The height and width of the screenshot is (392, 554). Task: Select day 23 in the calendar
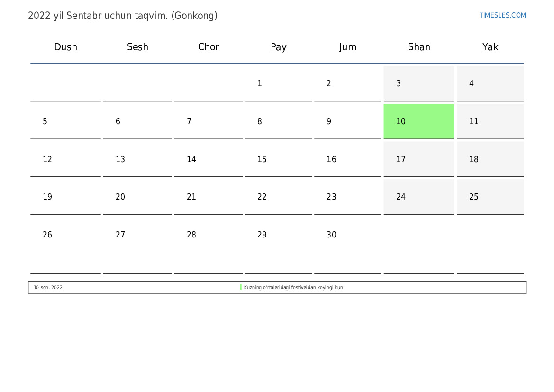click(x=348, y=197)
